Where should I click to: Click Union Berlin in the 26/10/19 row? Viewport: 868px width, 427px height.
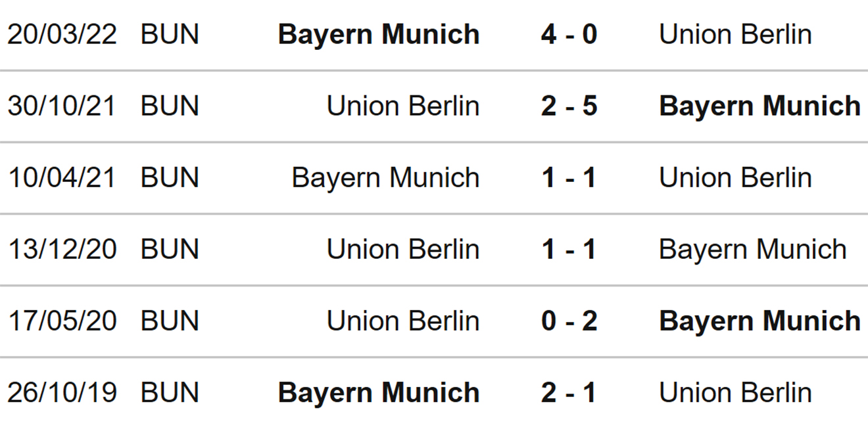735,393
